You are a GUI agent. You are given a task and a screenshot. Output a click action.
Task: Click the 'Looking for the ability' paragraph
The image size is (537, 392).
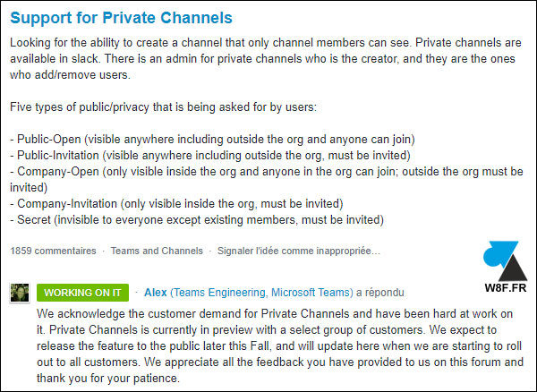[x=266, y=58]
